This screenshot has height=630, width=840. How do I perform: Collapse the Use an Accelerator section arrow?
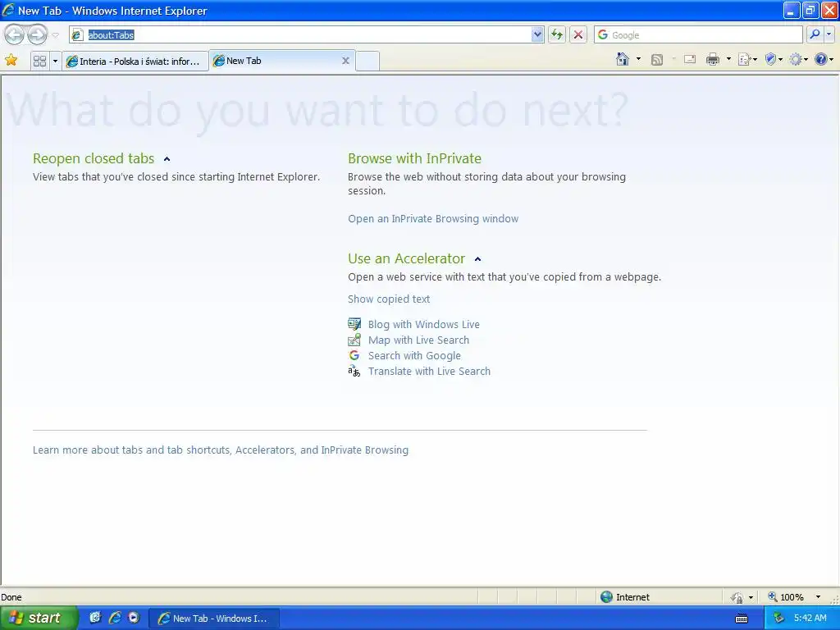pyautogui.click(x=478, y=259)
